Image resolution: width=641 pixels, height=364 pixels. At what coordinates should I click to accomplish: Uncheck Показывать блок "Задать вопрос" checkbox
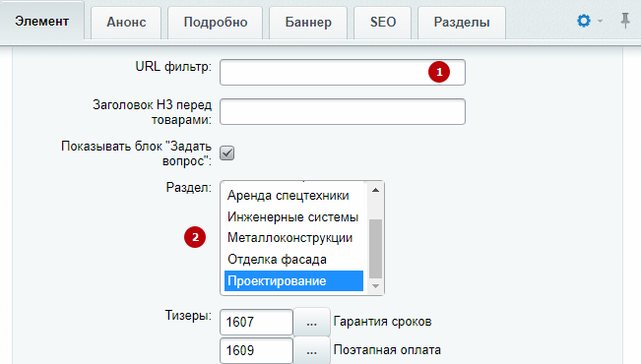pyautogui.click(x=226, y=153)
